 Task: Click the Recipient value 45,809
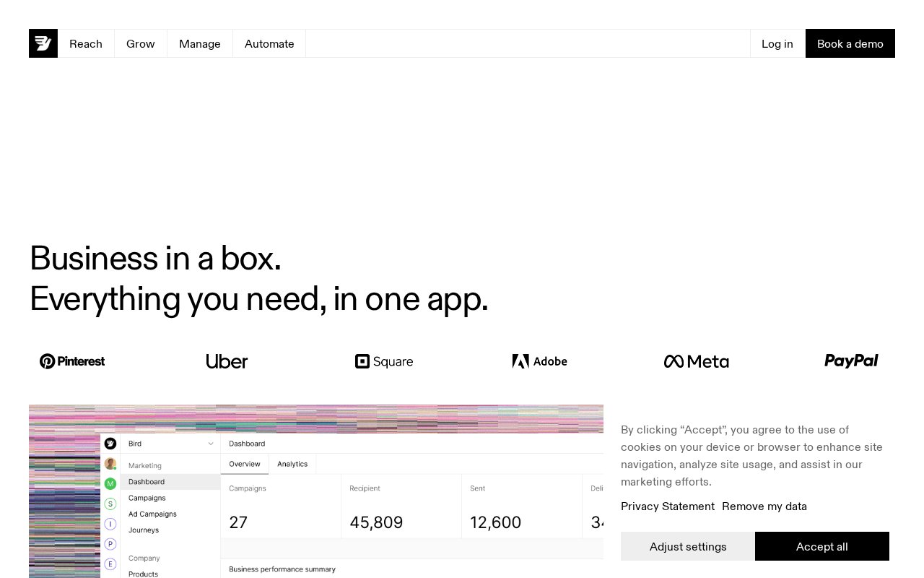pos(376,522)
